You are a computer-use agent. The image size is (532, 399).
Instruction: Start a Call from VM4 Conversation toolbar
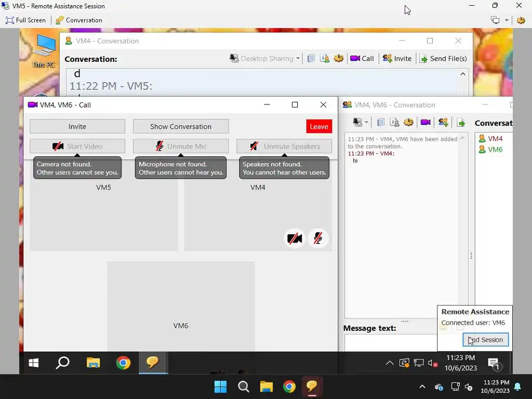coord(362,58)
